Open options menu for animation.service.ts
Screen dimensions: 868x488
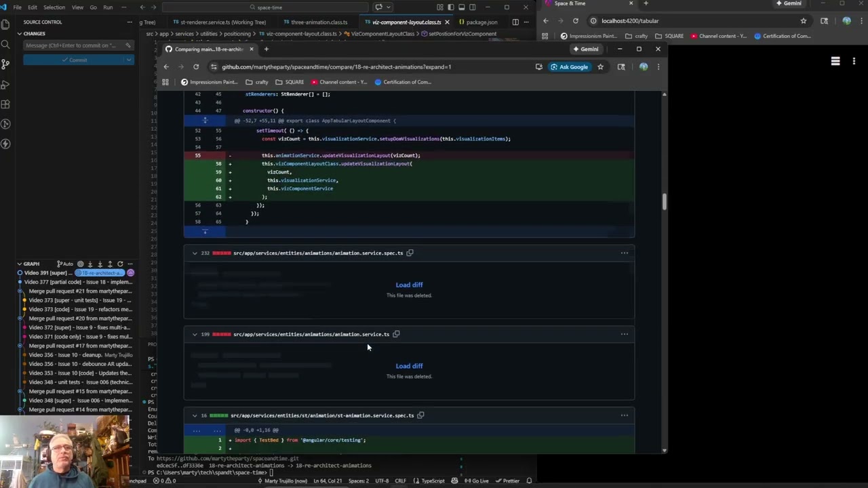click(x=625, y=334)
